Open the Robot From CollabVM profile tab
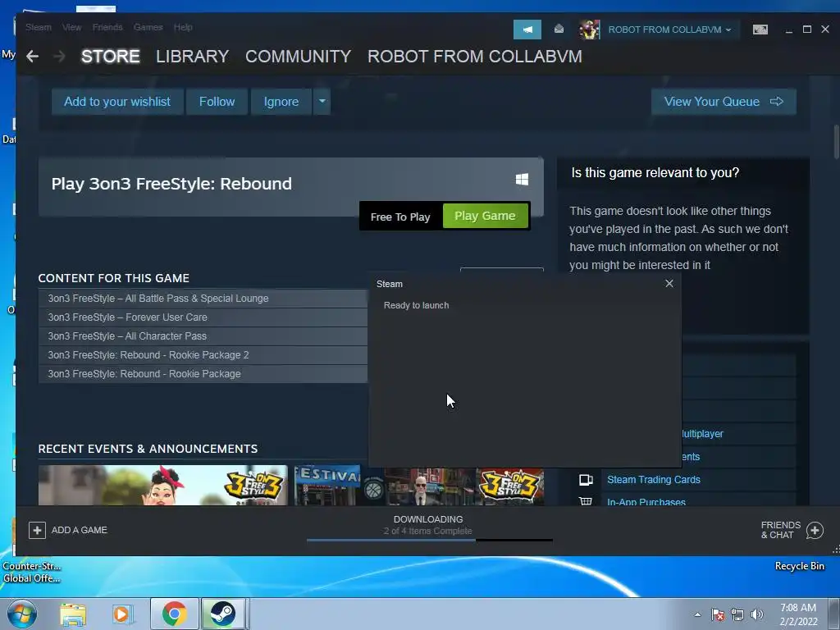This screenshot has width=840, height=630. coord(475,57)
